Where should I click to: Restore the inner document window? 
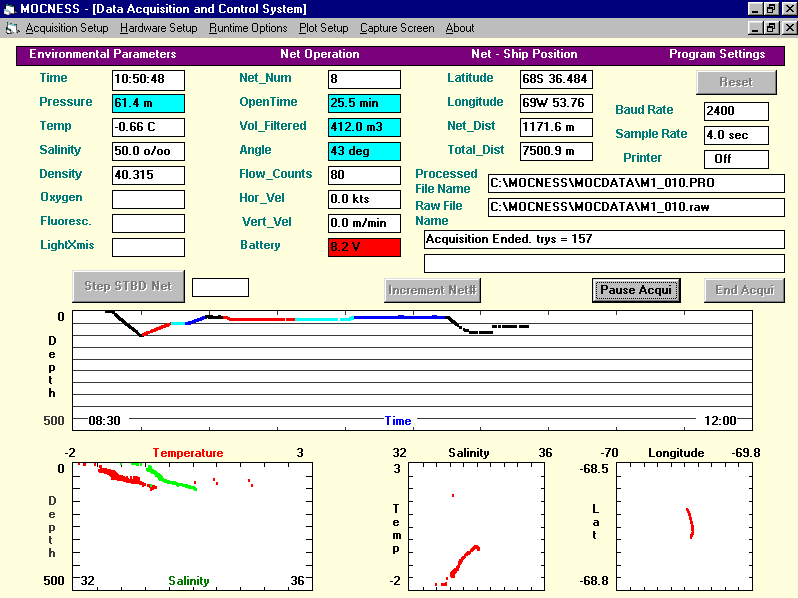[x=771, y=28]
